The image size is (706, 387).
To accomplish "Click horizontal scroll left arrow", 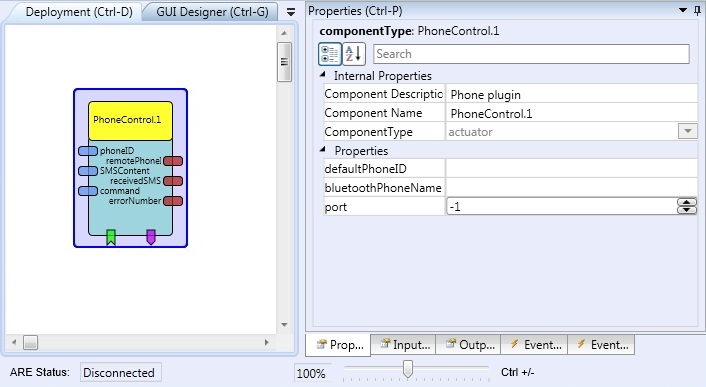I will (14, 342).
